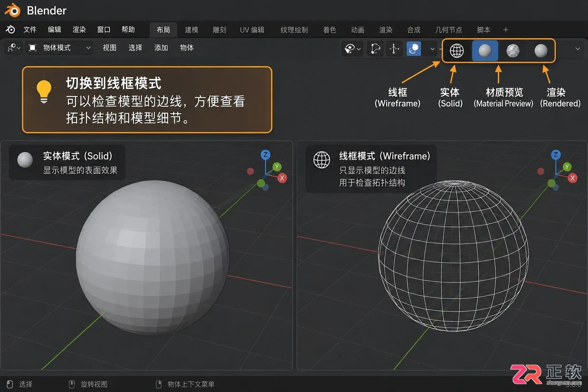The height and width of the screenshot is (392, 588).
Task: Click the left-mouse 选择 status bar icon
Action: 9,384
